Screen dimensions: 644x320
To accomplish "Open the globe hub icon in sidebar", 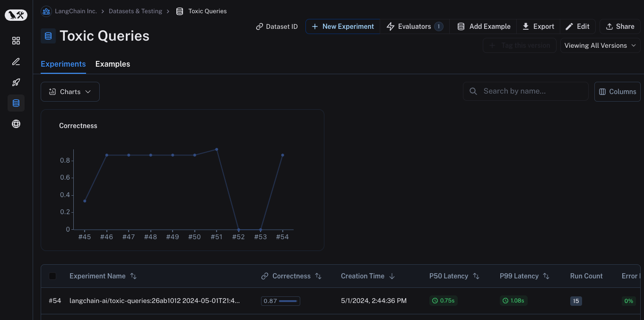I will (x=16, y=124).
